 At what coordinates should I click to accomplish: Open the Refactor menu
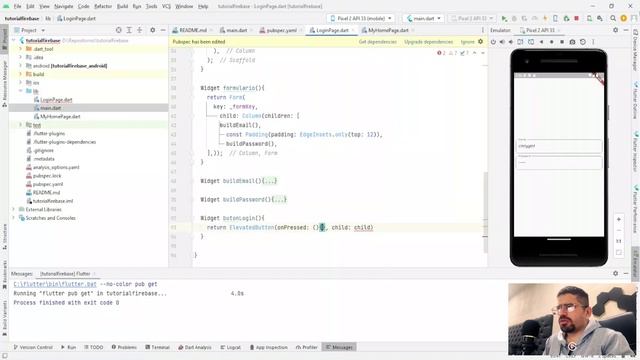[x=103, y=6]
